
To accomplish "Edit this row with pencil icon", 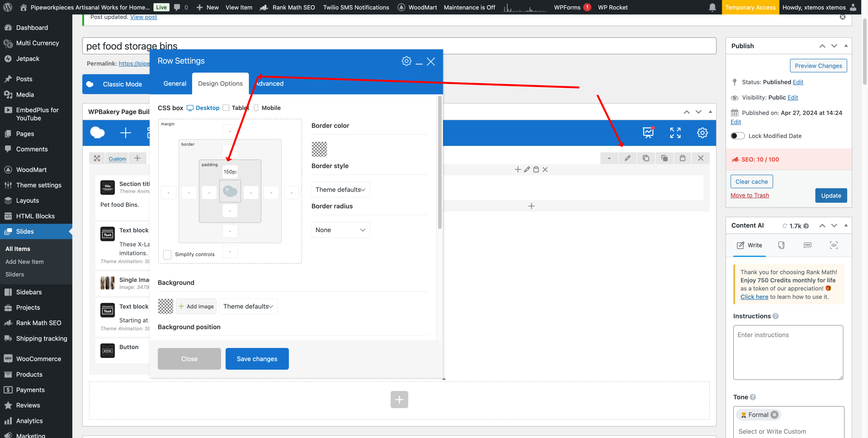I will [627, 158].
